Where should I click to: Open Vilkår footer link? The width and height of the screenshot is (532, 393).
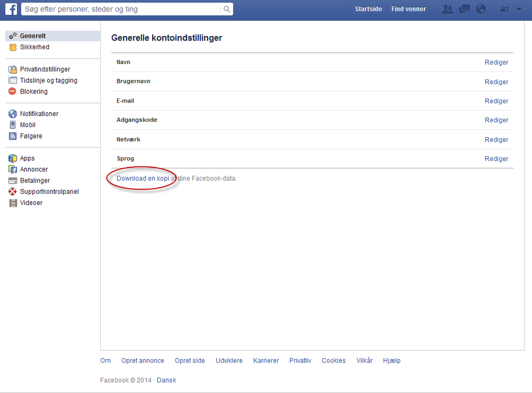coord(364,360)
